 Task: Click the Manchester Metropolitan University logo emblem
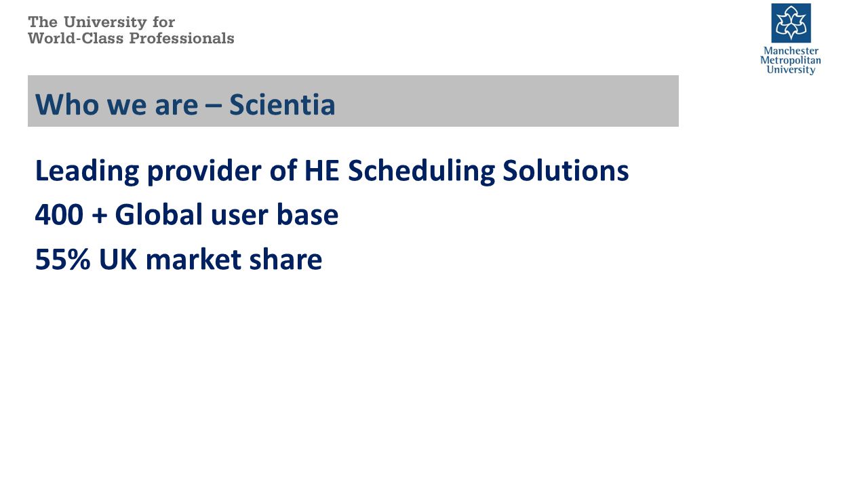coord(791,23)
